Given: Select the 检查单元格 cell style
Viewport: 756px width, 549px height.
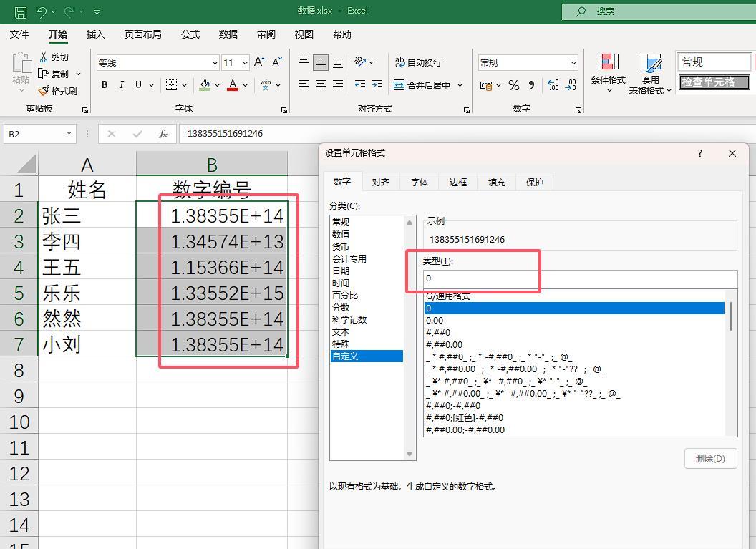Looking at the screenshot, I should [x=714, y=82].
